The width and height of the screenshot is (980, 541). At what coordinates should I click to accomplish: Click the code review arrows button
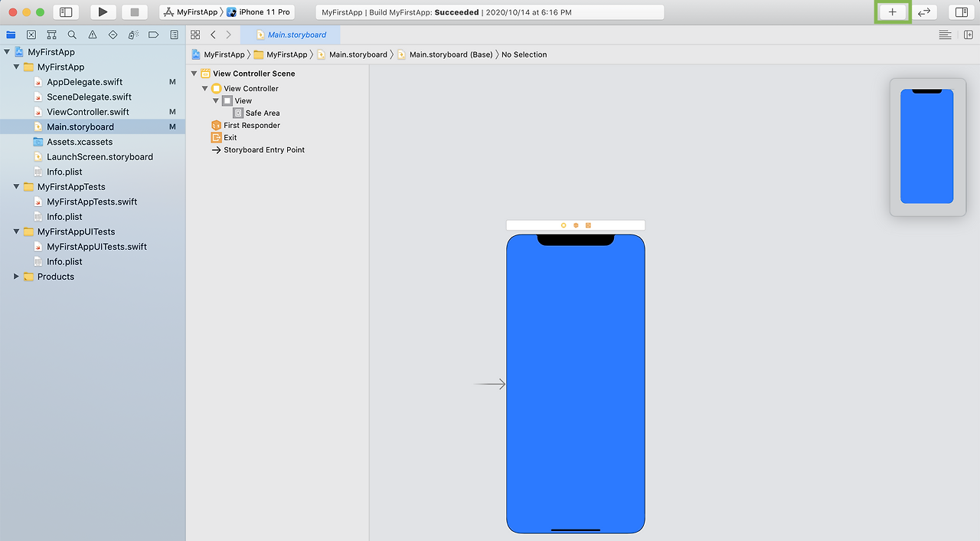[x=924, y=12]
